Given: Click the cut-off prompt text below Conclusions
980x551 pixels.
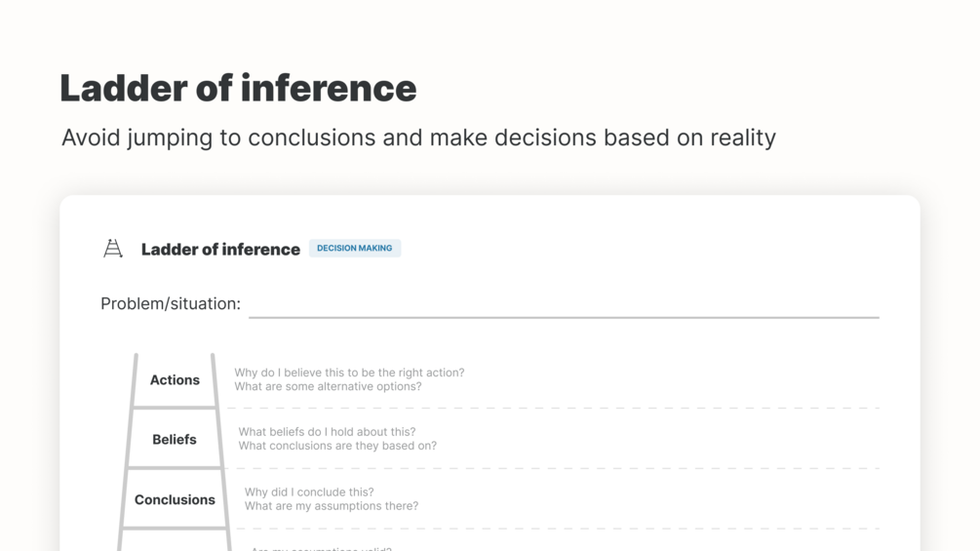Looking at the screenshot, I should (x=322, y=548).
